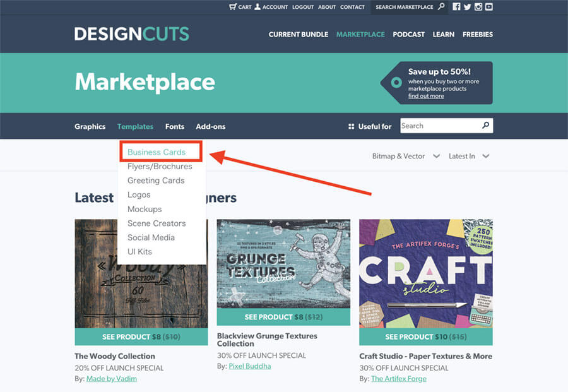Select Flyers/Brochures from the menu

click(160, 166)
